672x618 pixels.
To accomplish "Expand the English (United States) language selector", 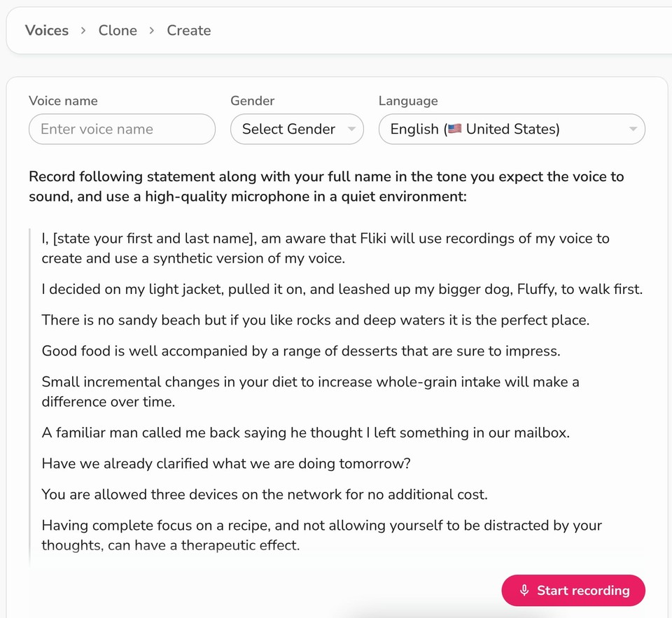I will pos(511,129).
